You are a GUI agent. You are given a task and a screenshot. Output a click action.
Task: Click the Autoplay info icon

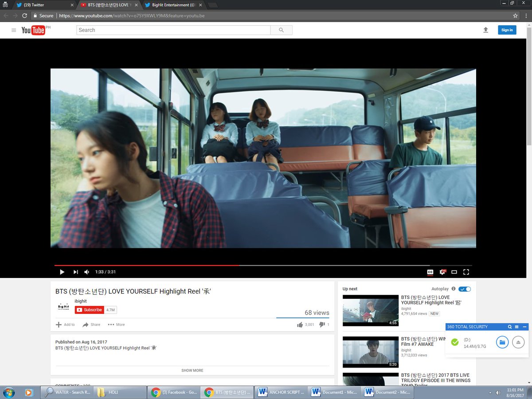454,289
